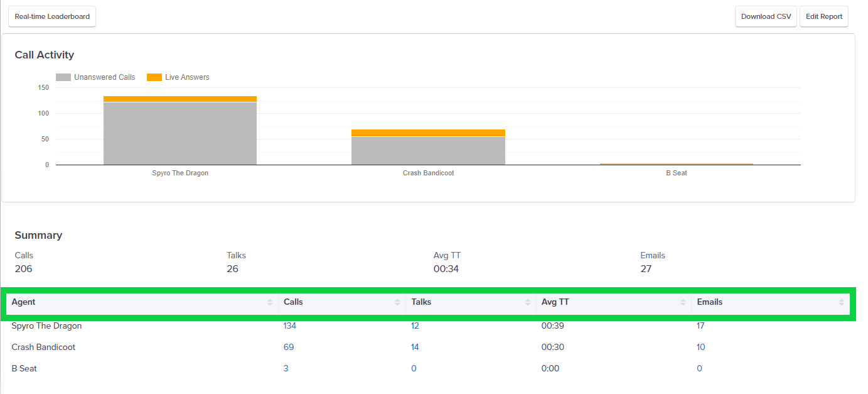868x394 pixels.
Task: Open Crash Bandicoot's 10 emails link
Action: 701,347
